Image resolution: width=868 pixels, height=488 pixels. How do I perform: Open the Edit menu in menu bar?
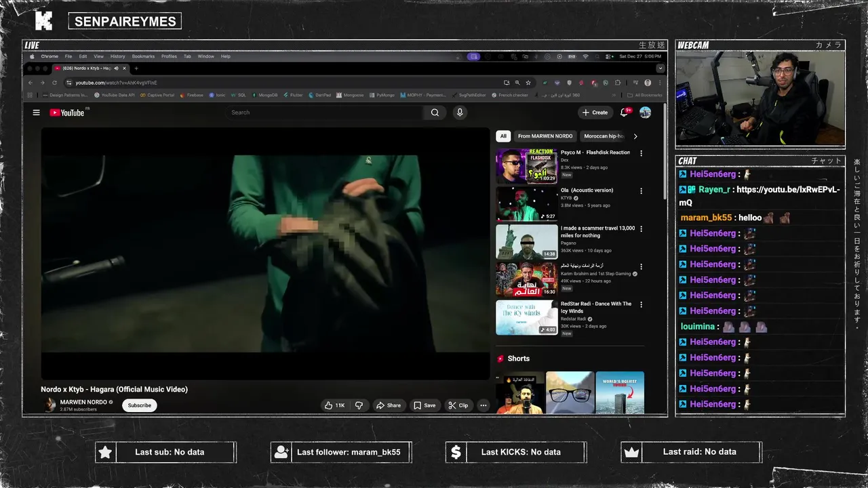[x=83, y=56]
